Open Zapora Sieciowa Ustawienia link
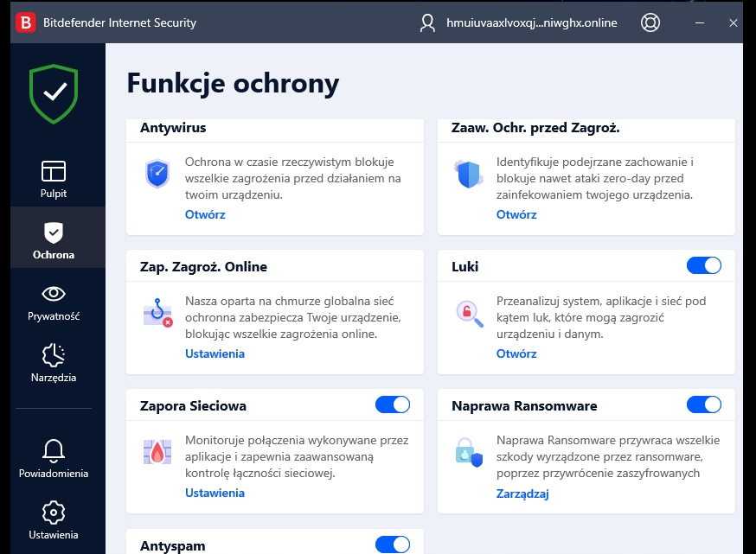The height and width of the screenshot is (554, 756). point(215,493)
